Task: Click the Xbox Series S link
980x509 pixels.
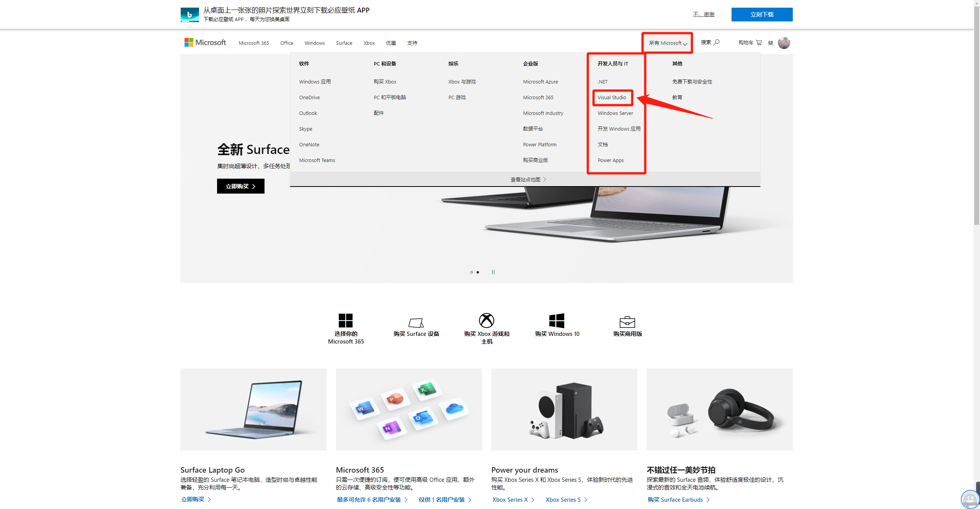Action: 566,499
